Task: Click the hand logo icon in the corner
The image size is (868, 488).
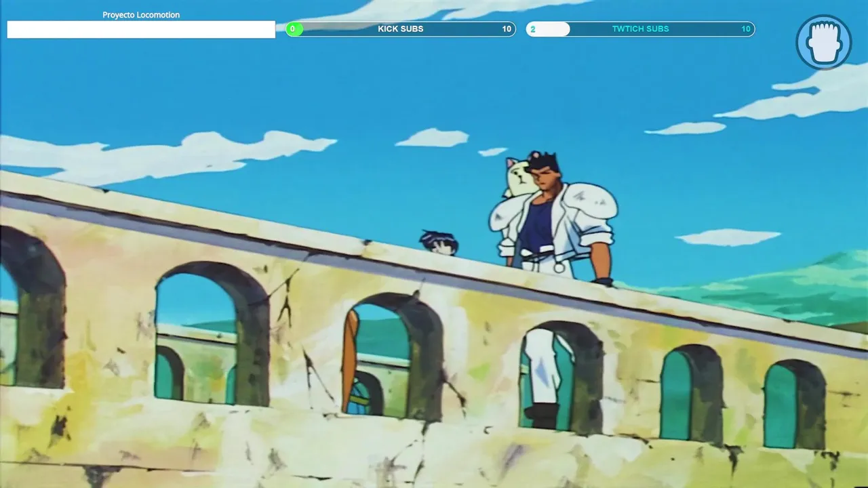Action: click(824, 42)
